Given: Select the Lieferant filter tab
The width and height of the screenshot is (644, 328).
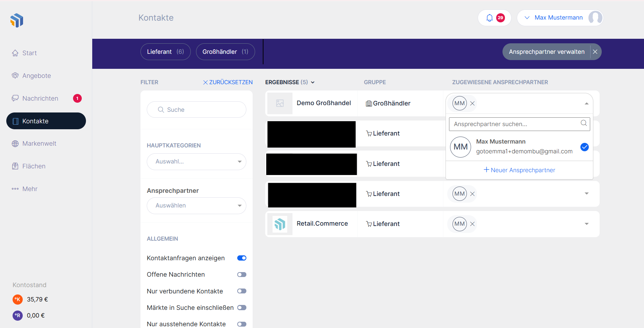Looking at the screenshot, I should [x=165, y=52].
